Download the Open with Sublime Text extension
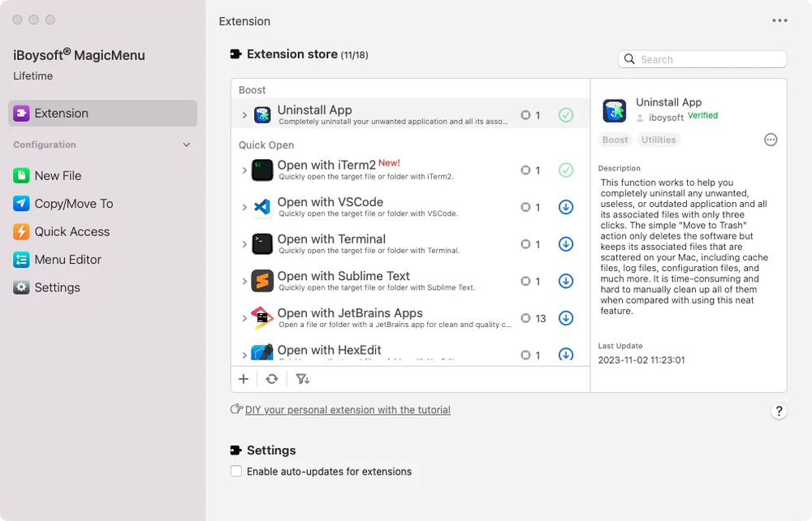Image resolution: width=812 pixels, height=521 pixels. 566,282
